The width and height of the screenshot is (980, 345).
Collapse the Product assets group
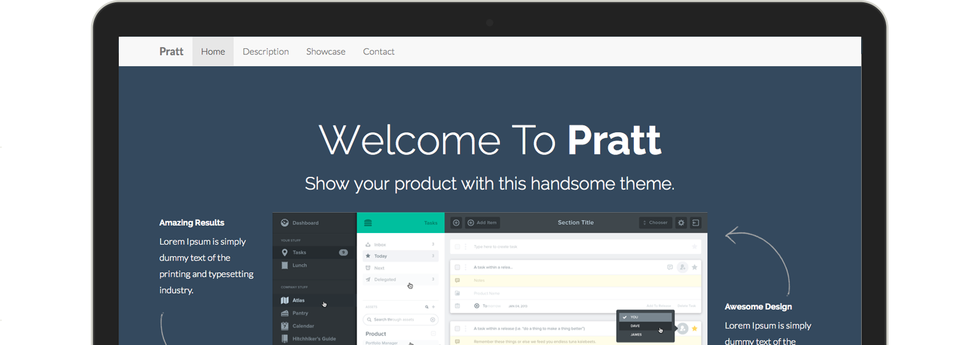point(434,333)
